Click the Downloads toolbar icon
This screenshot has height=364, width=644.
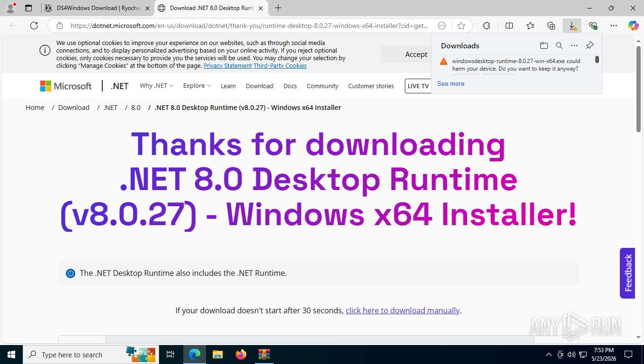572,26
